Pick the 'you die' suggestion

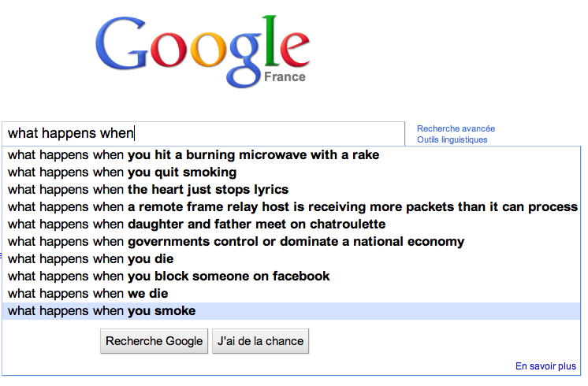pyautogui.click(x=292, y=258)
